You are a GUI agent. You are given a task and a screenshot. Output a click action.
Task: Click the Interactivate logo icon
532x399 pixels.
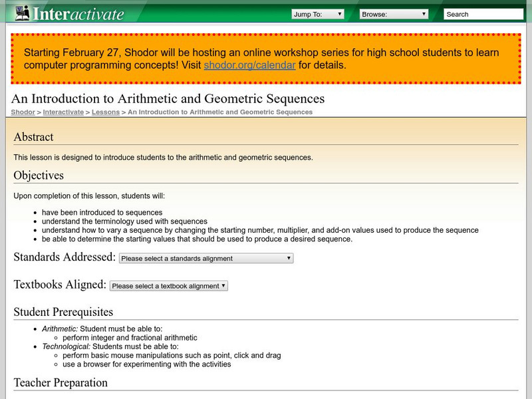(23, 13)
